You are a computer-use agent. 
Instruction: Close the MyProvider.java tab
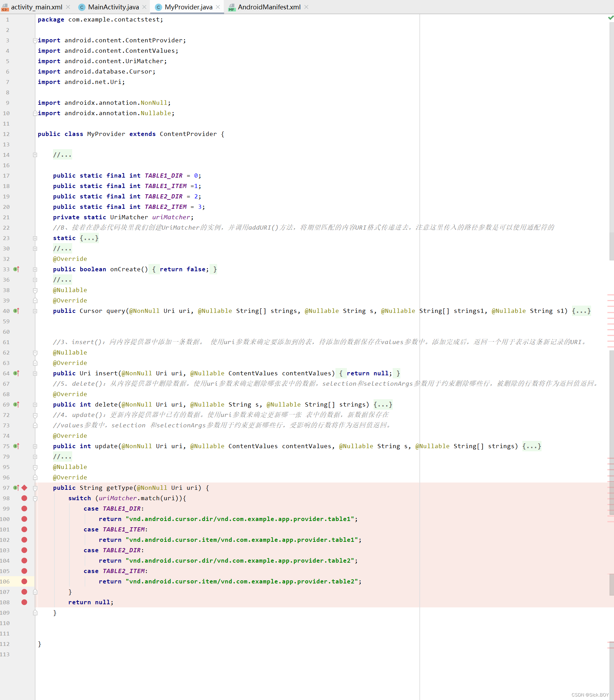(x=218, y=7)
